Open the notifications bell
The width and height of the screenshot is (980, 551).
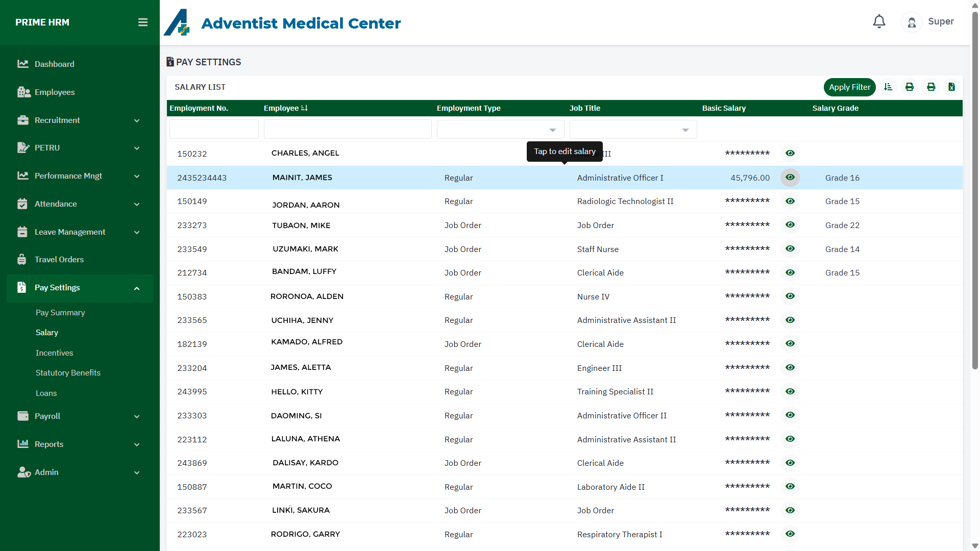[x=879, y=21]
